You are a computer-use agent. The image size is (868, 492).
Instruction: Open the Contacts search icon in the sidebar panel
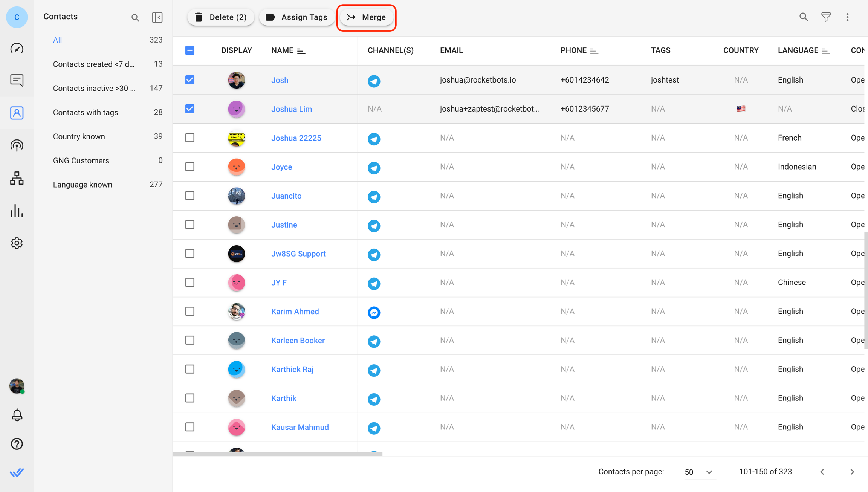pos(135,17)
